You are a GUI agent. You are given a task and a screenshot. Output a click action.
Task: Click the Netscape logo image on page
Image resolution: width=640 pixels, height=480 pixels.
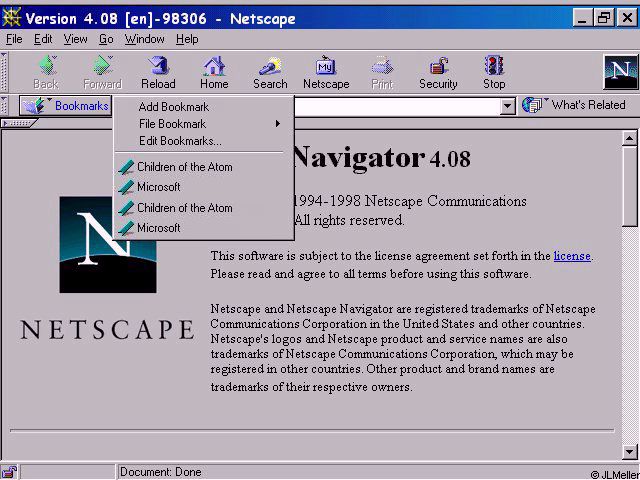[108, 244]
